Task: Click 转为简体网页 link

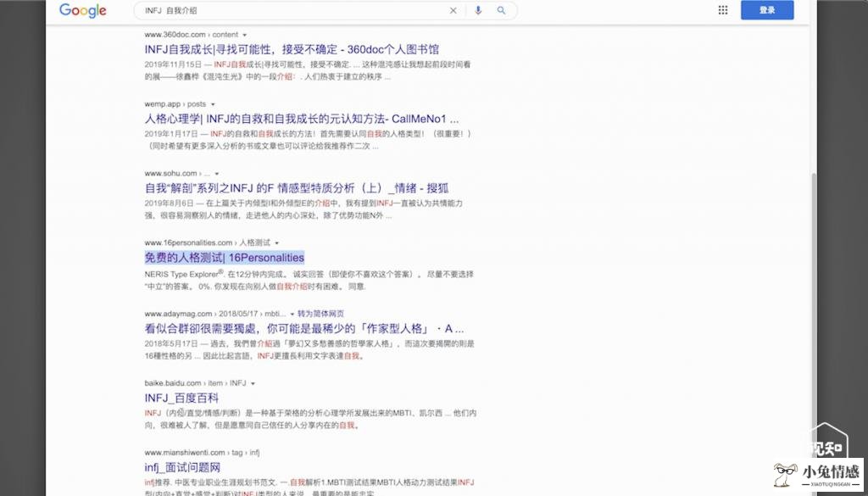Action: coord(321,314)
